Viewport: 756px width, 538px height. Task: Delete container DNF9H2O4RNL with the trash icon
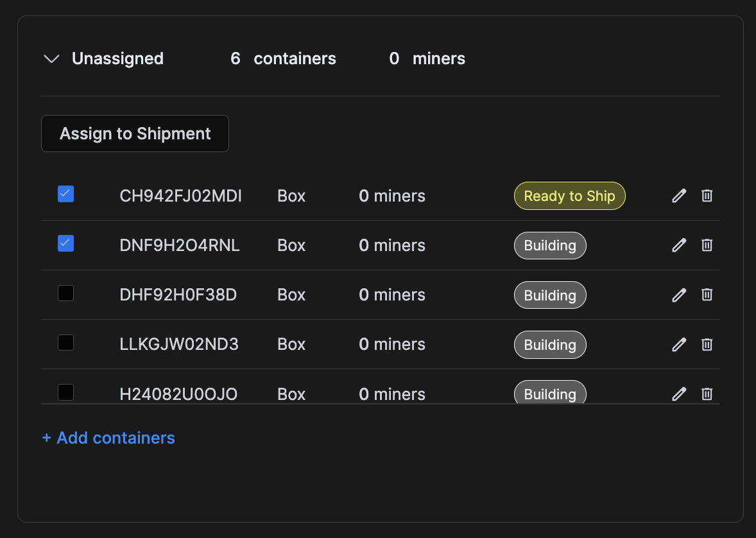pos(707,245)
